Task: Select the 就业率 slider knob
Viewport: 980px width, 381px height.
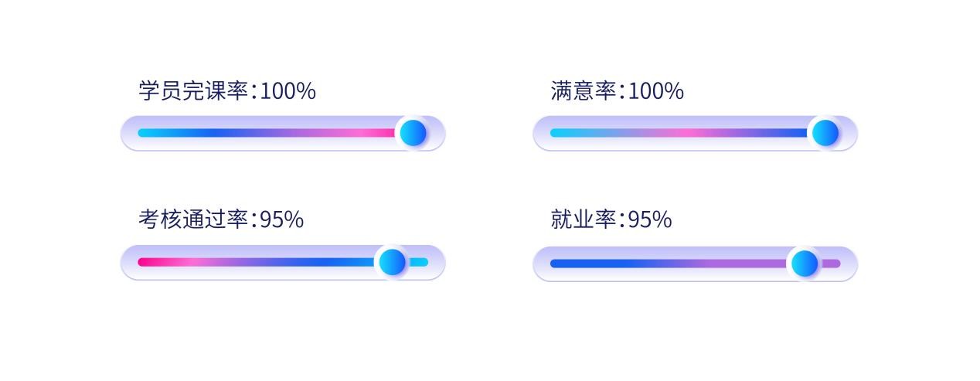Action: pyautogui.click(x=804, y=264)
